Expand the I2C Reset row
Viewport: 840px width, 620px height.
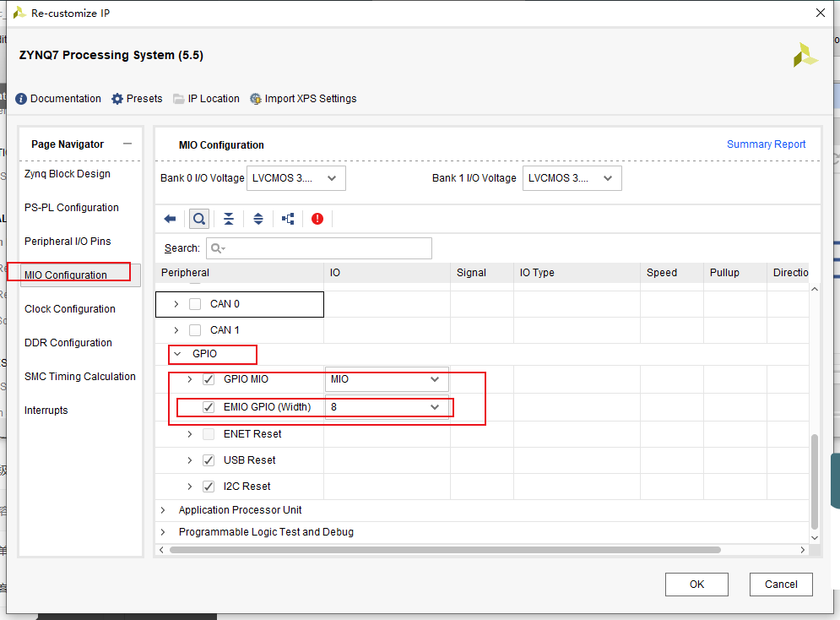coord(190,487)
